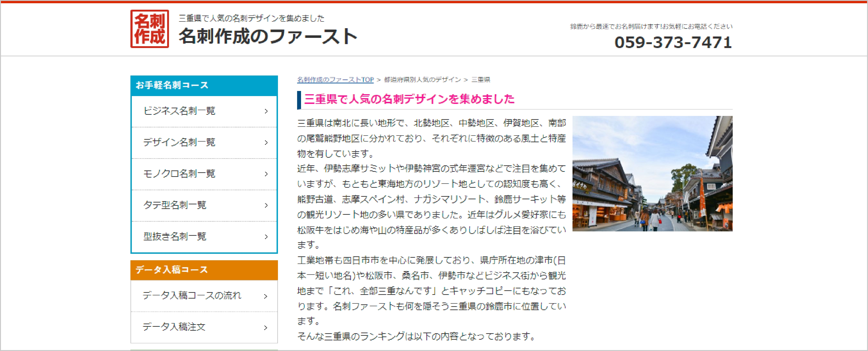Open データ入稿注文 menu item

(x=204, y=327)
